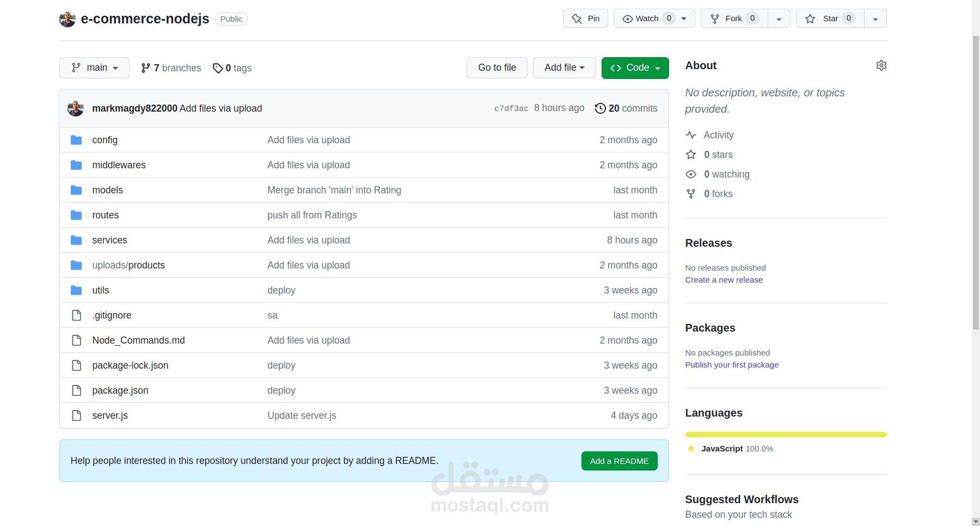Click the yellow JavaScript language bar

786,435
